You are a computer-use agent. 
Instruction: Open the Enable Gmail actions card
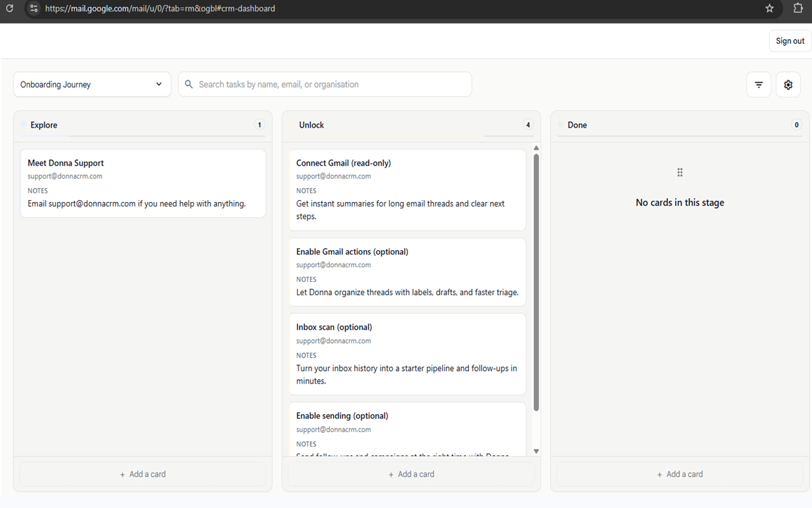(x=407, y=272)
